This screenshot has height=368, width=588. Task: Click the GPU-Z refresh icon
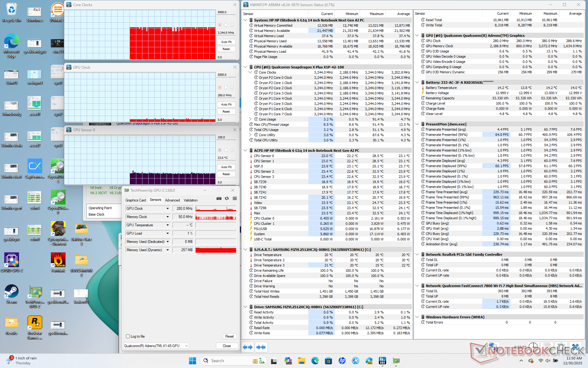(x=227, y=198)
